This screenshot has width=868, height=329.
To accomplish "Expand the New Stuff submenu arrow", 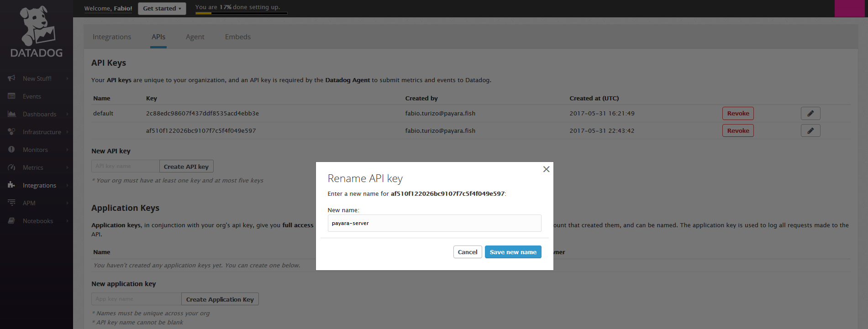I will point(67,78).
